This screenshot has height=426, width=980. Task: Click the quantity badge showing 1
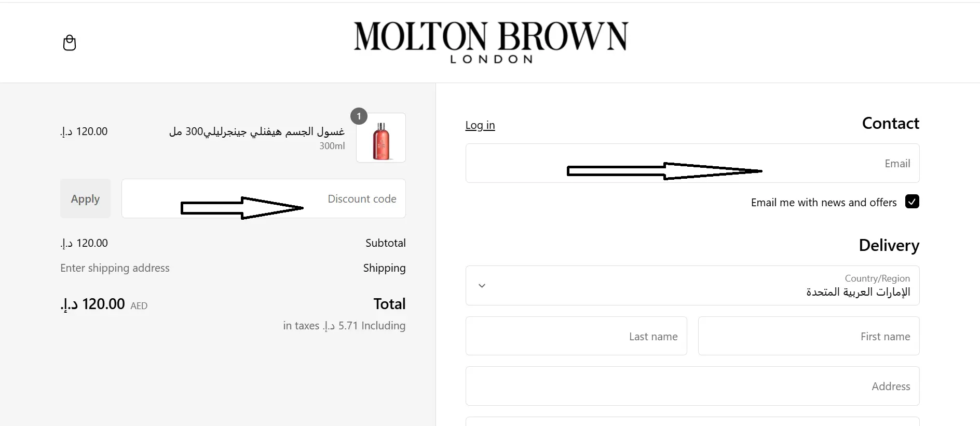click(359, 116)
